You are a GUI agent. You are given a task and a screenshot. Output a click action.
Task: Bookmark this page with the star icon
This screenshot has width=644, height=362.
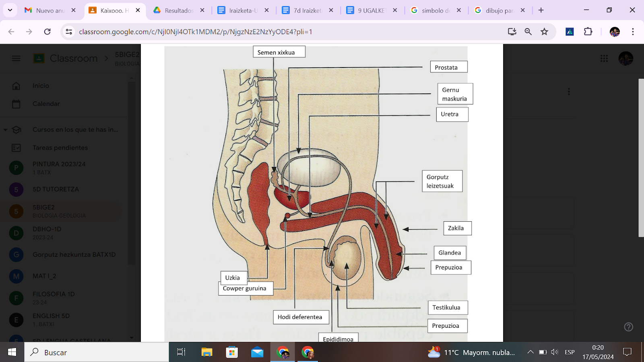[x=544, y=31]
